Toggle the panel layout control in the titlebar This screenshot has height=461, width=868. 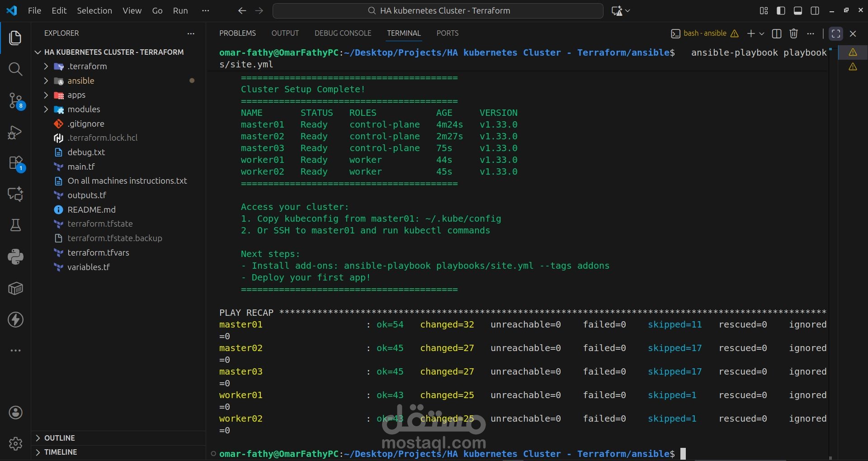pyautogui.click(x=798, y=10)
